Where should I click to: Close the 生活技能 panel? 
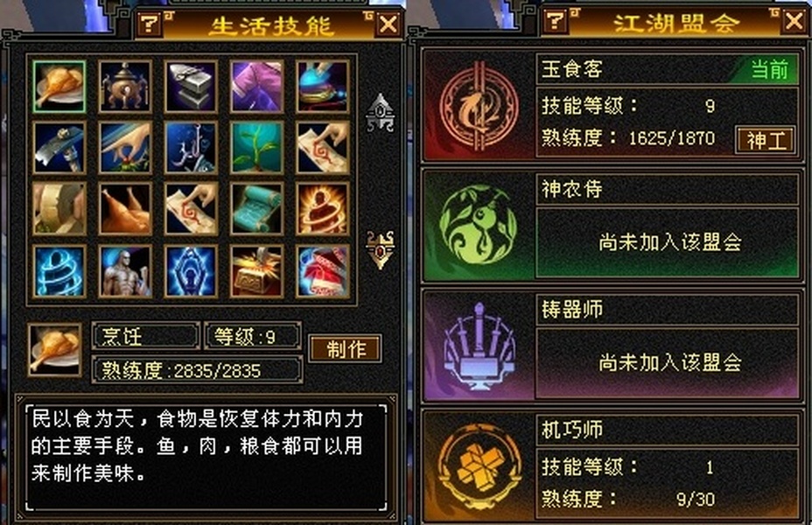[388, 24]
